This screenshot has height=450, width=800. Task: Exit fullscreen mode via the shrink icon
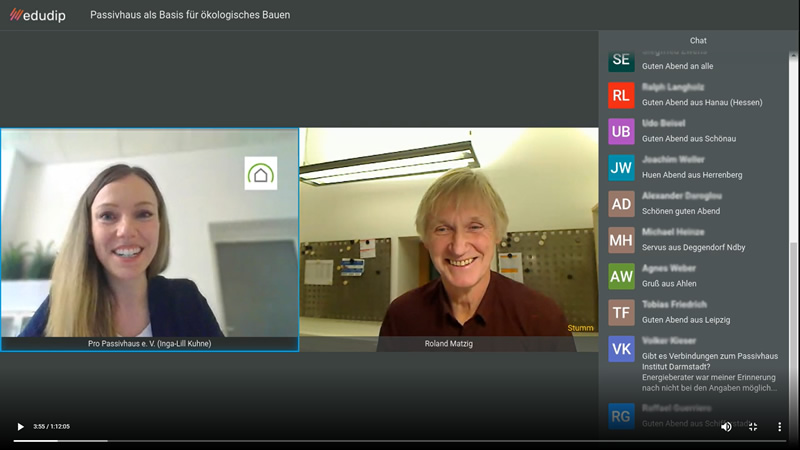pos(753,427)
